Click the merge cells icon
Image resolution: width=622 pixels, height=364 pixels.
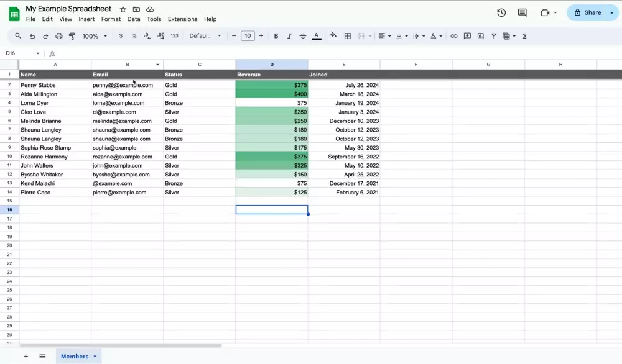[361, 36]
